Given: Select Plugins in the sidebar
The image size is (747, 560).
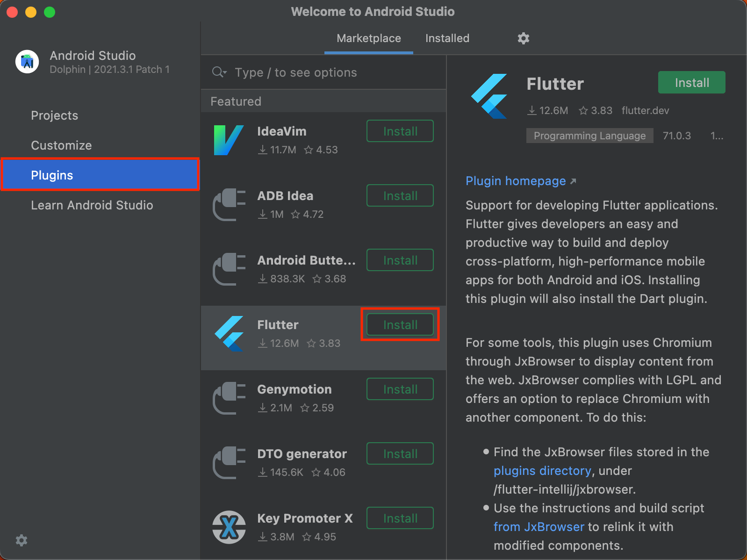Looking at the screenshot, I should [100, 175].
